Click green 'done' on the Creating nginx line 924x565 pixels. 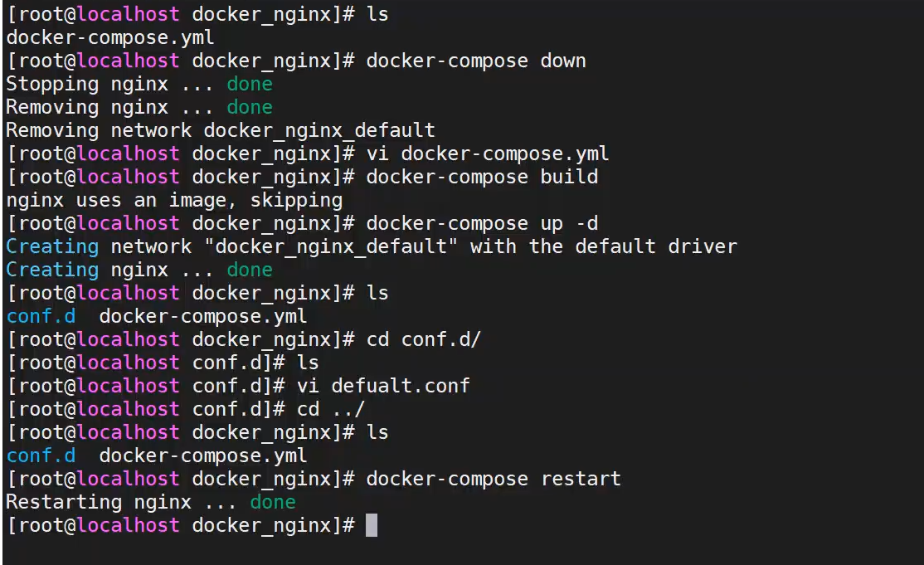point(250,270)
